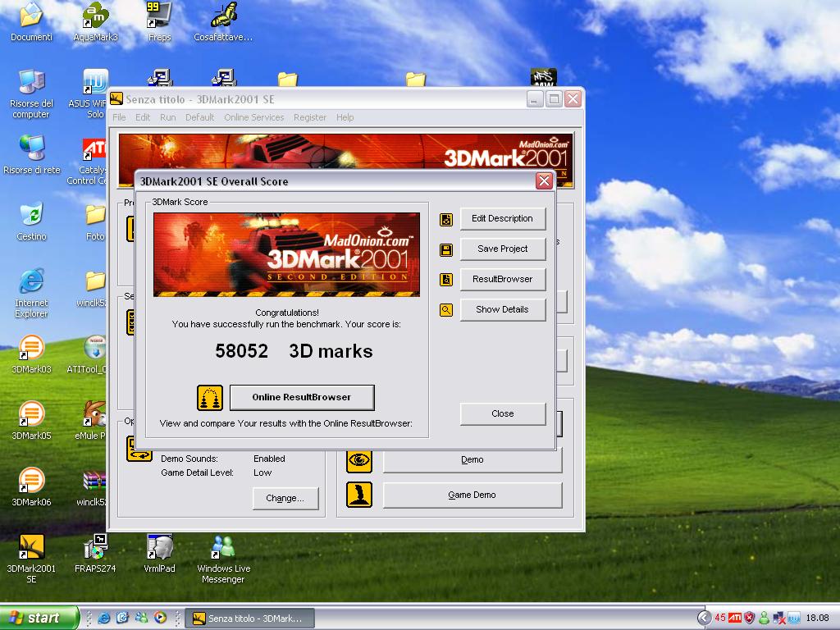Click the floppy disk Save Project icon
Viewport: 840px width, 630px height.
[445, 249]
